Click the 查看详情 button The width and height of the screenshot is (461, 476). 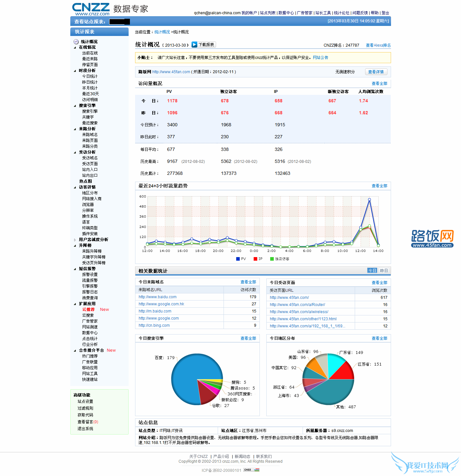(376, 72)
